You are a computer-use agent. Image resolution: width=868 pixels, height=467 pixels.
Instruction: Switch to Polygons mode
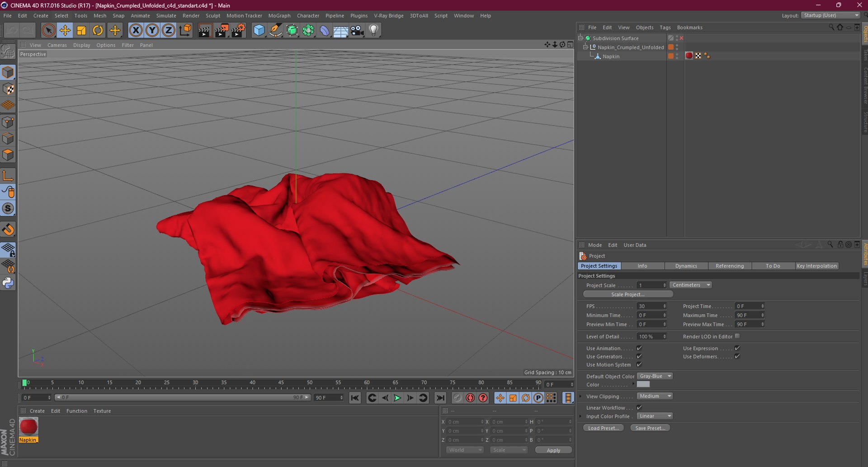pos(8,155)
